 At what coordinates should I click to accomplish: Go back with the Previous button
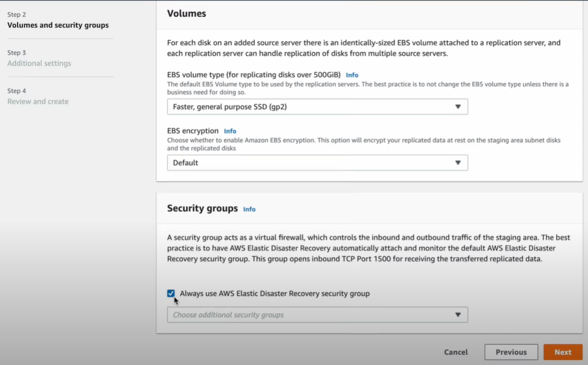point(511,352)
